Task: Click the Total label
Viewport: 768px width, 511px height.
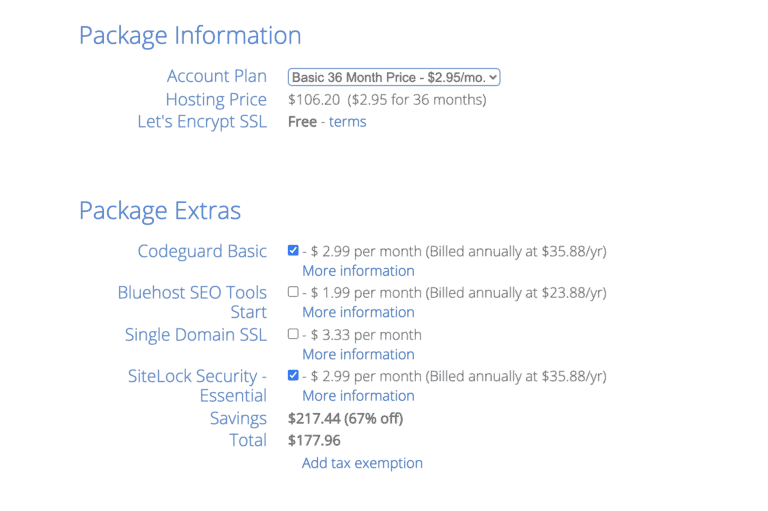Action: point(248,440)
